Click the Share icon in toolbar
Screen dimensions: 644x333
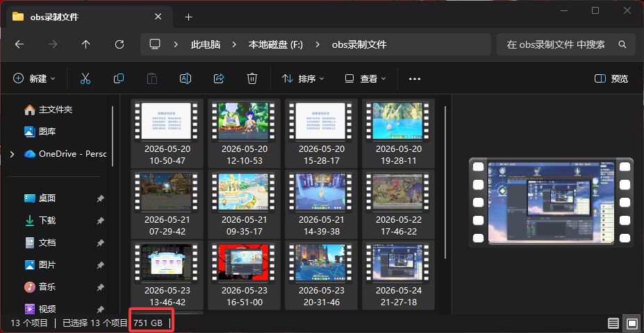click(x=219, y=78)
